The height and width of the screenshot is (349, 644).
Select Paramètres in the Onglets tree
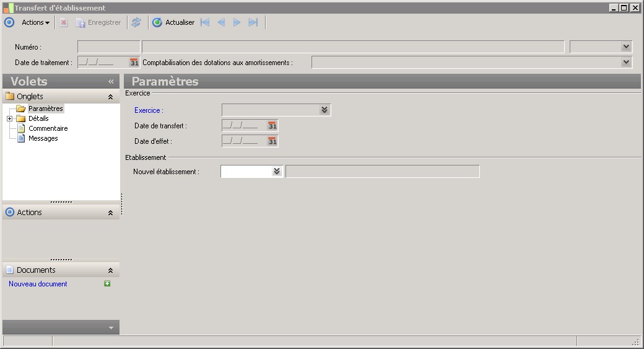(x=46, y=108)
